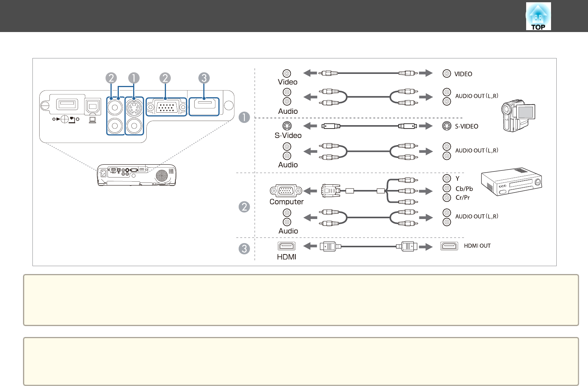Click the 'Cr/Pr' label text
Image resolution: width=588 pixels, height=386 pixels.
(463, 198)
